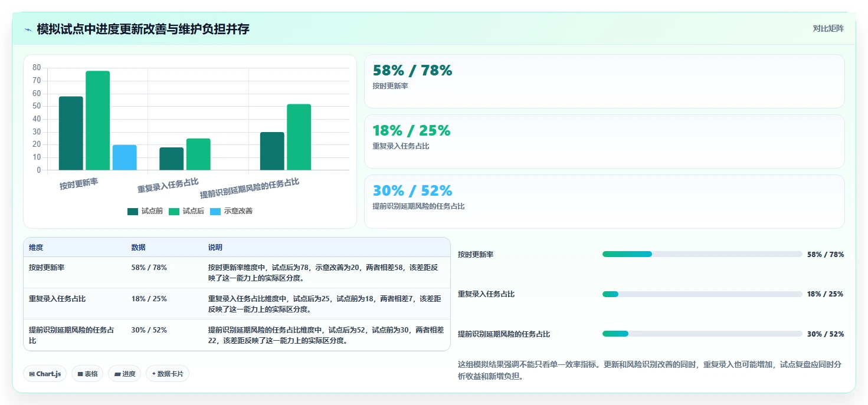
Task: Click the 按时更新率 progress bar
Action: click(x=702, y=254)
